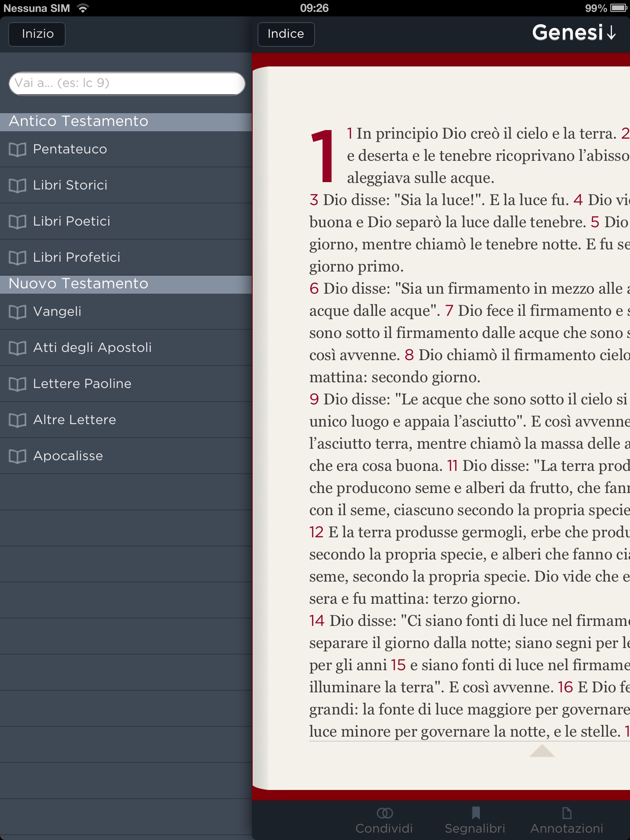Open the Apocalisse book
The width and height of the screenshot is (630, 840).
126,456
